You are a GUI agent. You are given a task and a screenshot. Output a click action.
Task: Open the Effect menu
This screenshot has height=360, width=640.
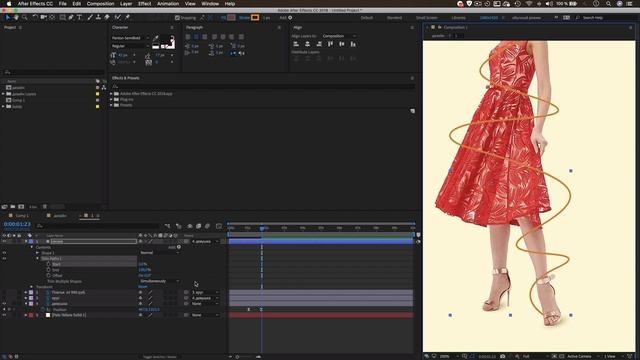click(144, 4)
